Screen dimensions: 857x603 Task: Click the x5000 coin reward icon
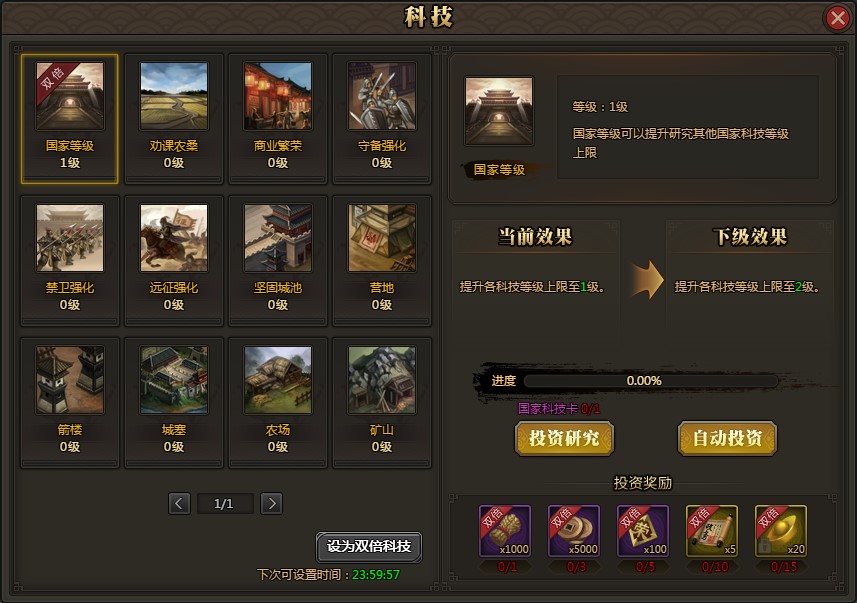(x=574, y=531)
